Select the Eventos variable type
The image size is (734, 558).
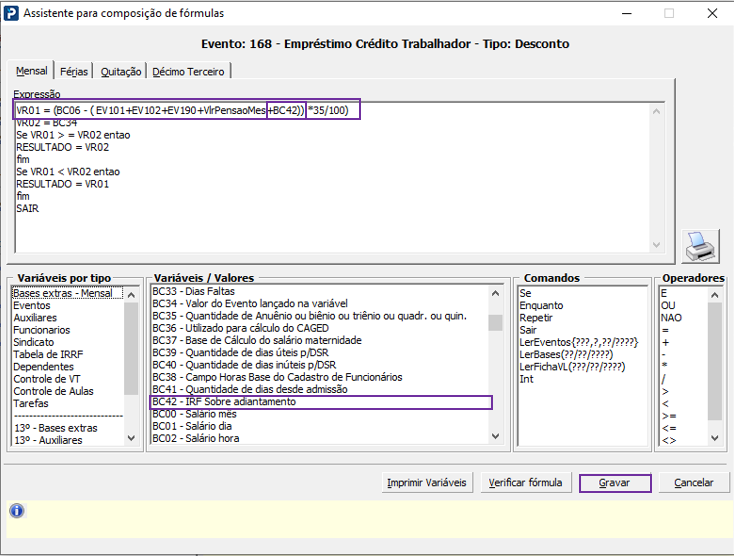(33, 305)
